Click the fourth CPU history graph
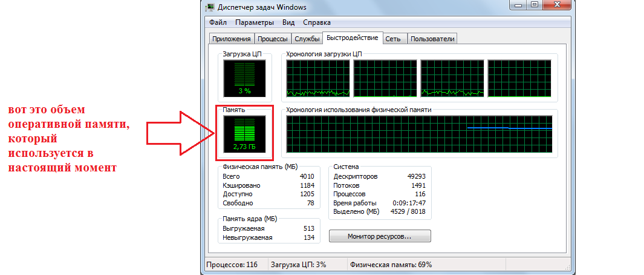 519,78
